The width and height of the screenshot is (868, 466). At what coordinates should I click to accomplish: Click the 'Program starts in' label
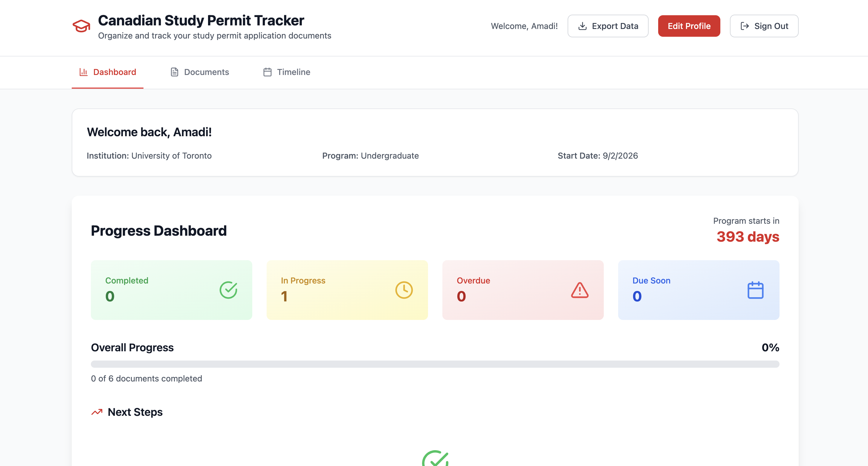746,221
